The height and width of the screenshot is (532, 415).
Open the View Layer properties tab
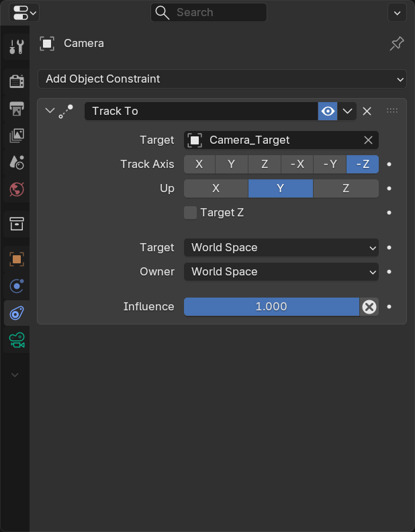click(17, 136)
